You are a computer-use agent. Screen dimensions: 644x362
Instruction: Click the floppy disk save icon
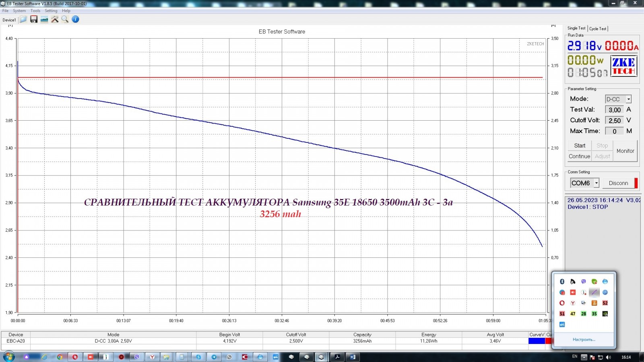(x=34, y=19)
